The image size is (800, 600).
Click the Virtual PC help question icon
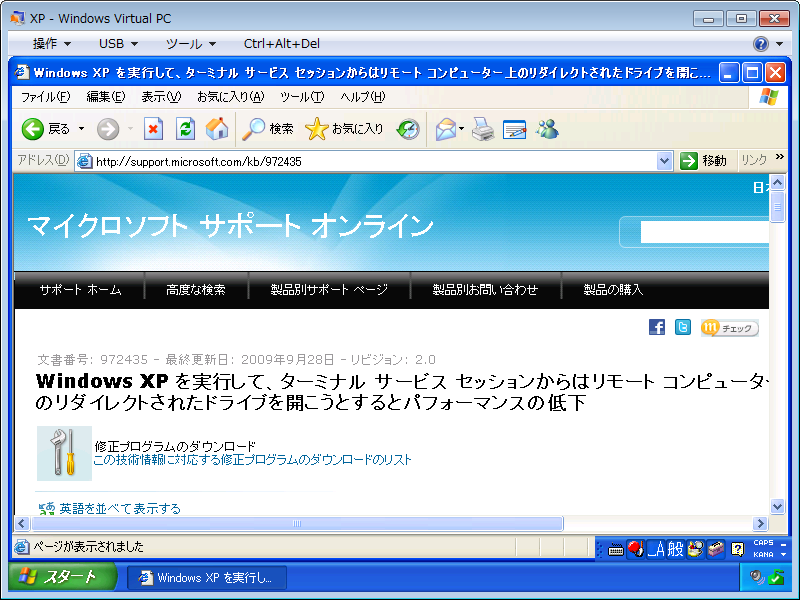tap(760, 44)
